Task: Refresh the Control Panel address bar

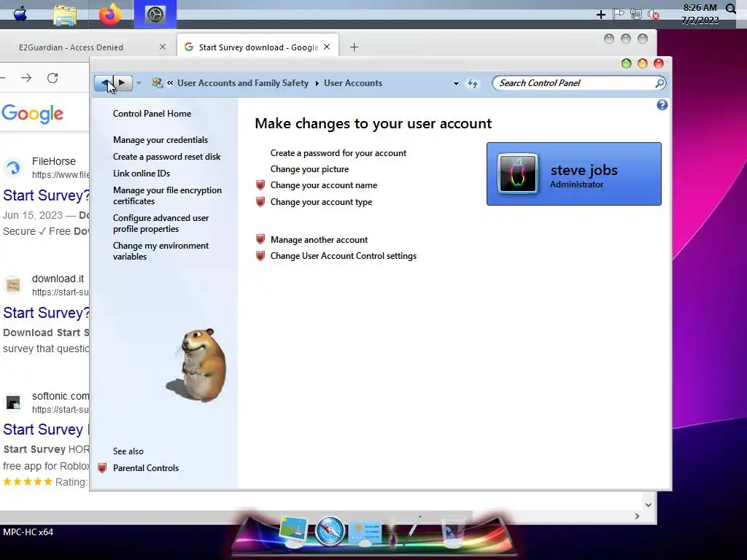Action: click(x=473, y=83)
